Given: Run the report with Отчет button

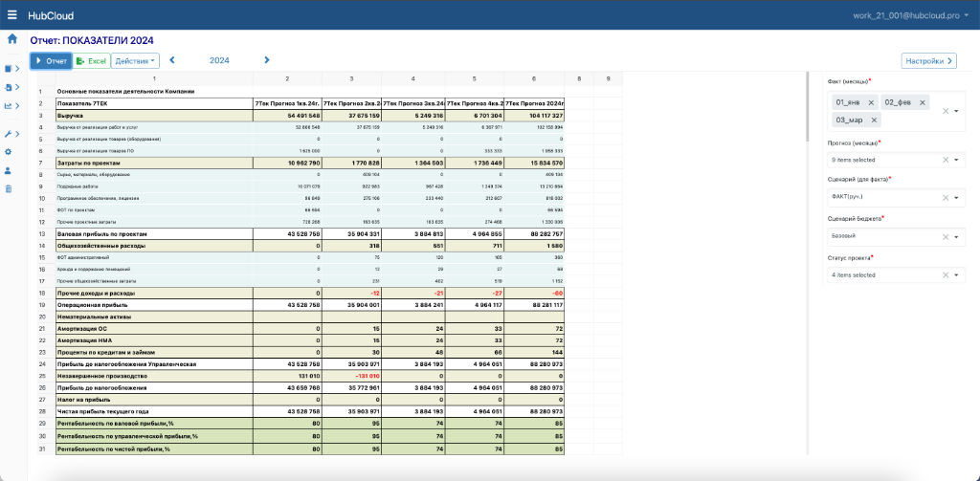Looking at the screenshot, I should (x=51, y=61).
